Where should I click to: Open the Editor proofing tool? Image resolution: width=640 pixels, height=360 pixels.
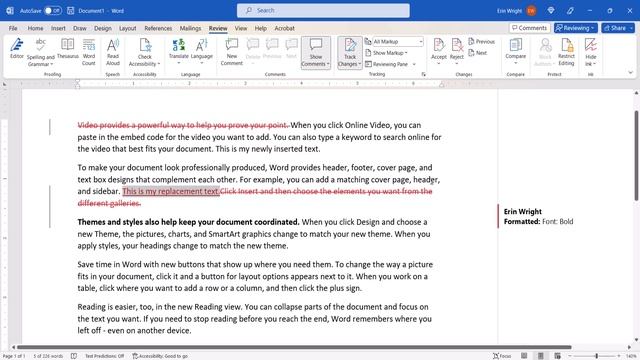(17, 49)
